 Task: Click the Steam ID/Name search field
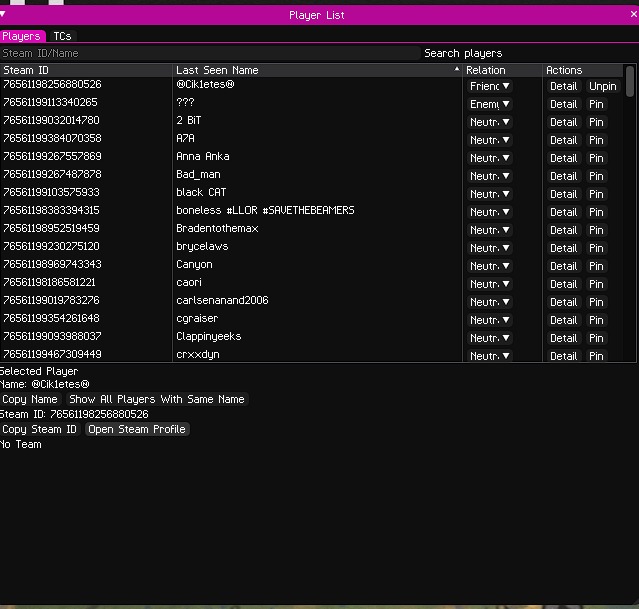[x=210, y=53]
